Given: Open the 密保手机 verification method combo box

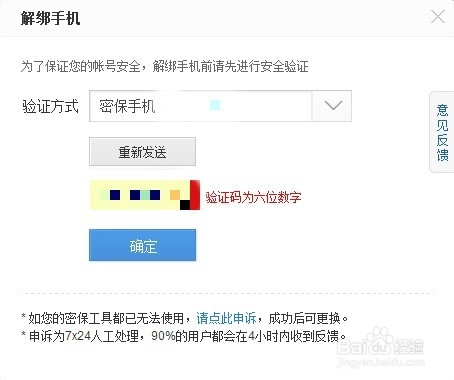Looking at the screenshot, I should [x=220, y=106].
